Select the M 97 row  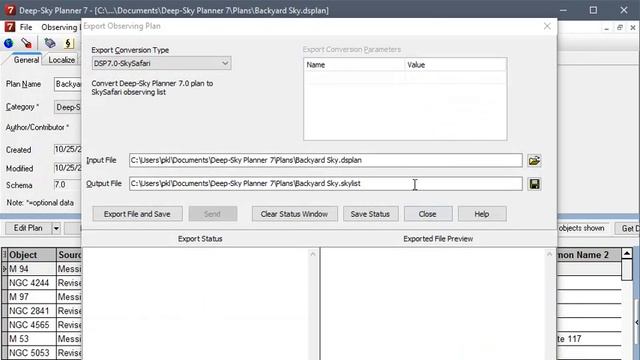point(45,297)
